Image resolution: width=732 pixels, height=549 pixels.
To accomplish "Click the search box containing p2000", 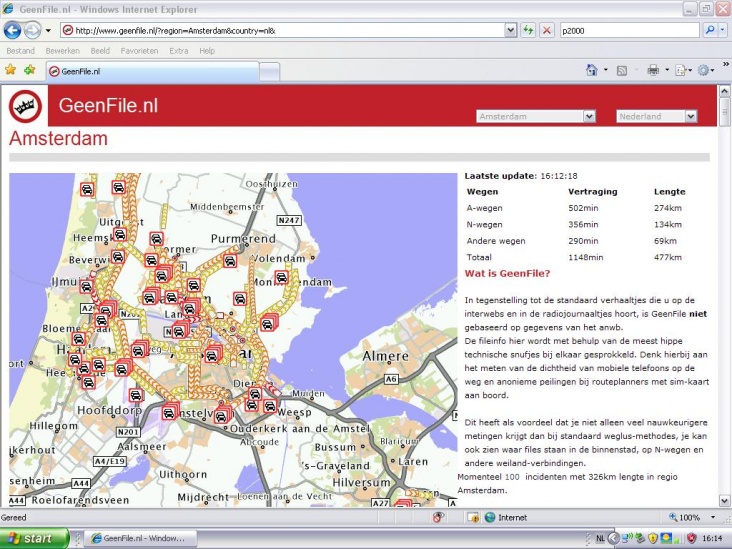I will 629,31.
